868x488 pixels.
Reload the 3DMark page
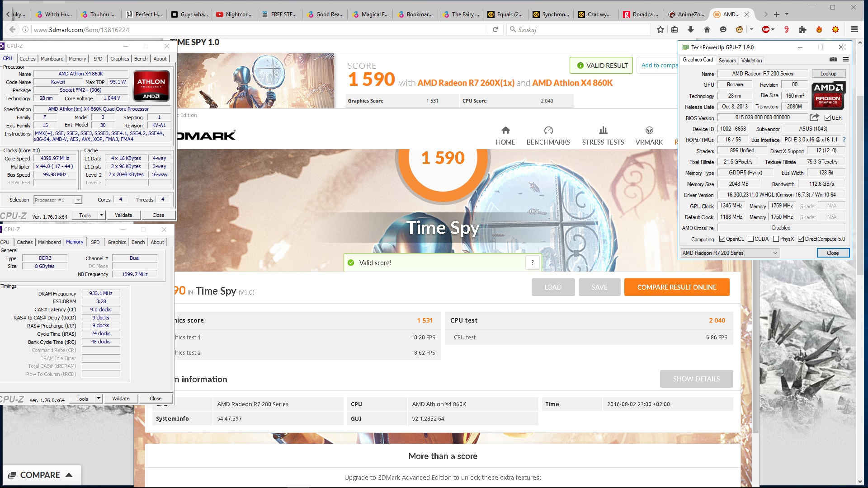pos(495,29)
